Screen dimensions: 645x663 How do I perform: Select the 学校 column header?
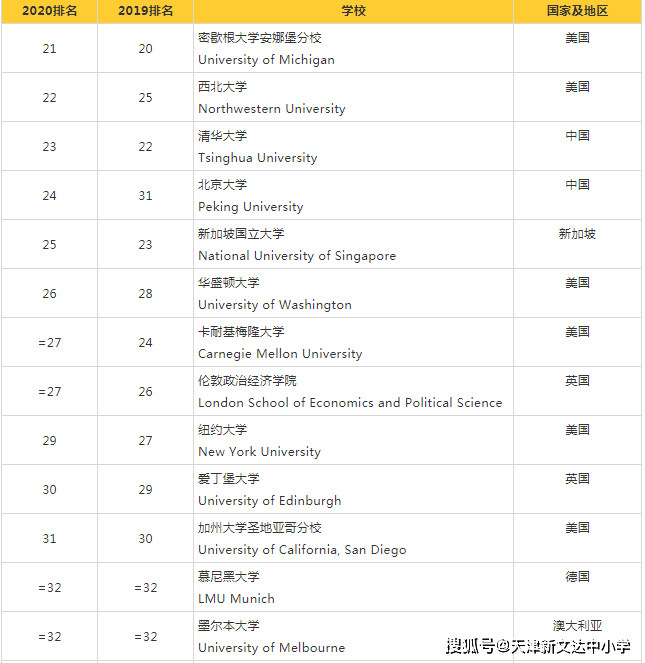pyautogui.click(x=354, y=11)
